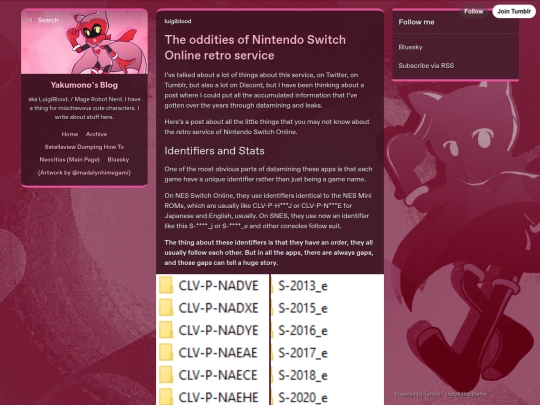The height and width of the screenshot is (405, 540).
Task: Open Bluesky link in sidebar navigation
Action: click(118, 160)
